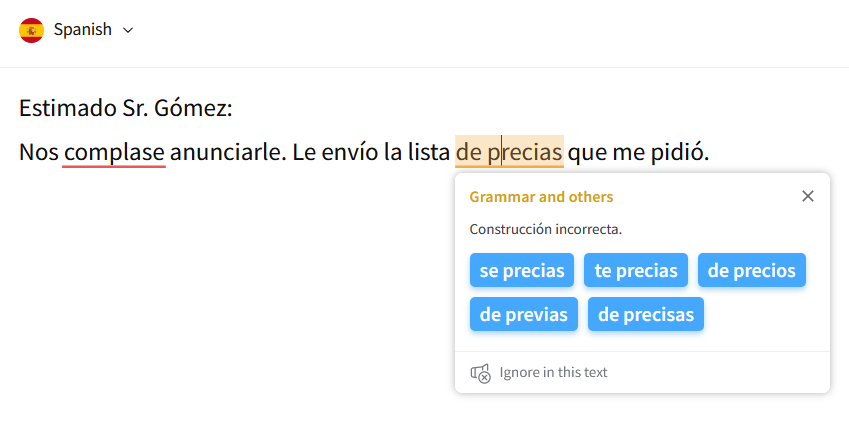The height and width of the screenshot is (438, 849).
Task: Click "Grammar and others" heading
Action: 541,197
